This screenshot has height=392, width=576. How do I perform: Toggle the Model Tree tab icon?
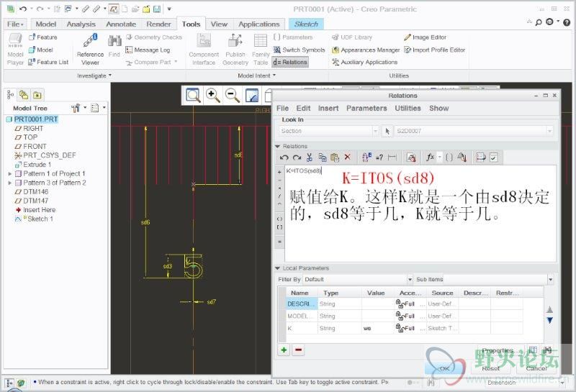(x=10, y=95)
